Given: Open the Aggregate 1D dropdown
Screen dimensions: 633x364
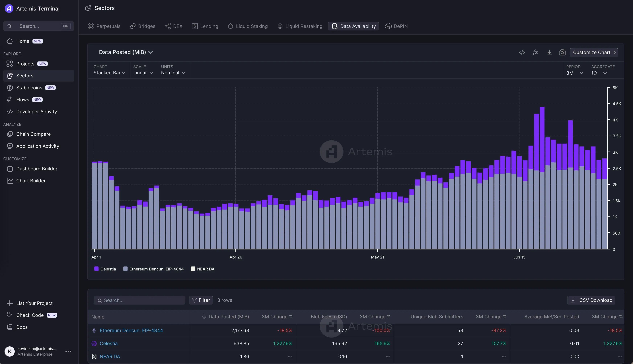Looking at the screenshot, I should 599,73.
